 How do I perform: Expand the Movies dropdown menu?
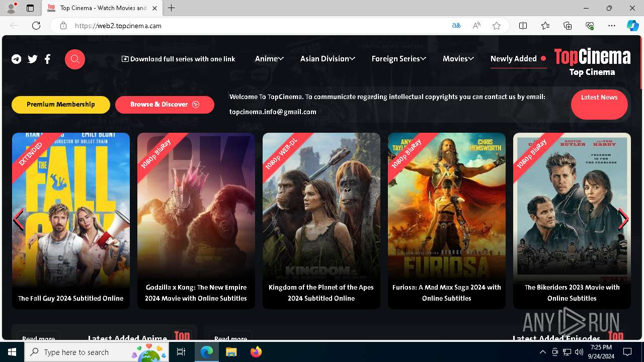coord(458,59)
